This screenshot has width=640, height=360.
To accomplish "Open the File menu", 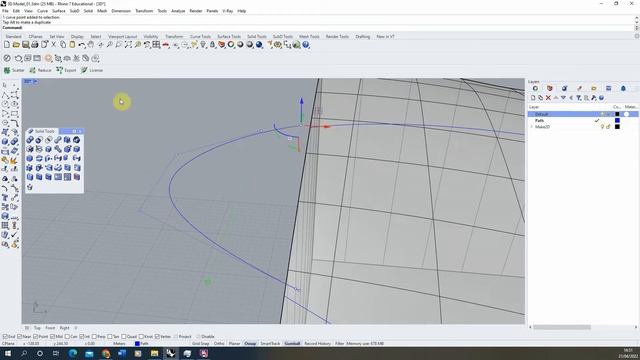I will click(x=5, y=11).
